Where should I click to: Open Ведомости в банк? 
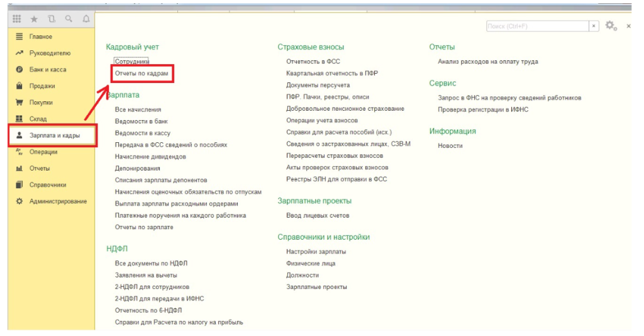tap(142, 121)
